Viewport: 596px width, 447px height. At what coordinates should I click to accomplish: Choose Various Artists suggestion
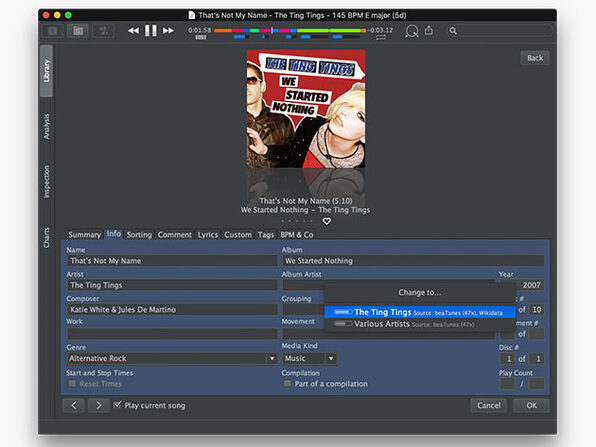coord(420,324)
